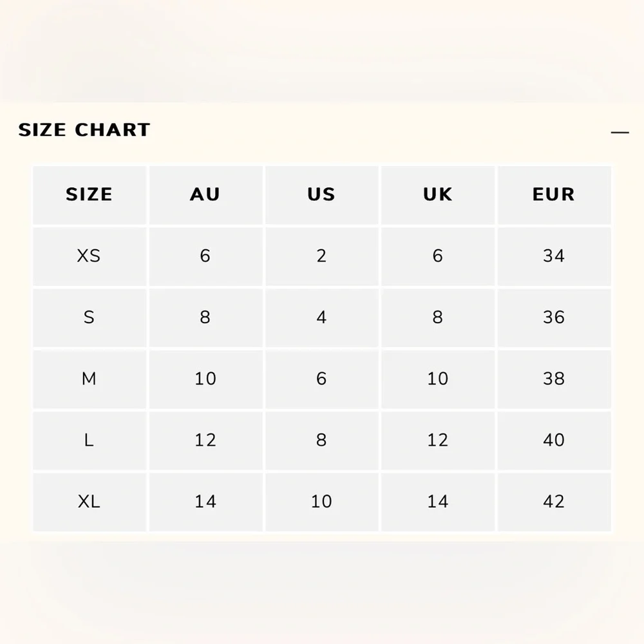
Task: Click EUR value 38 for M
Action: coord(553,379)
